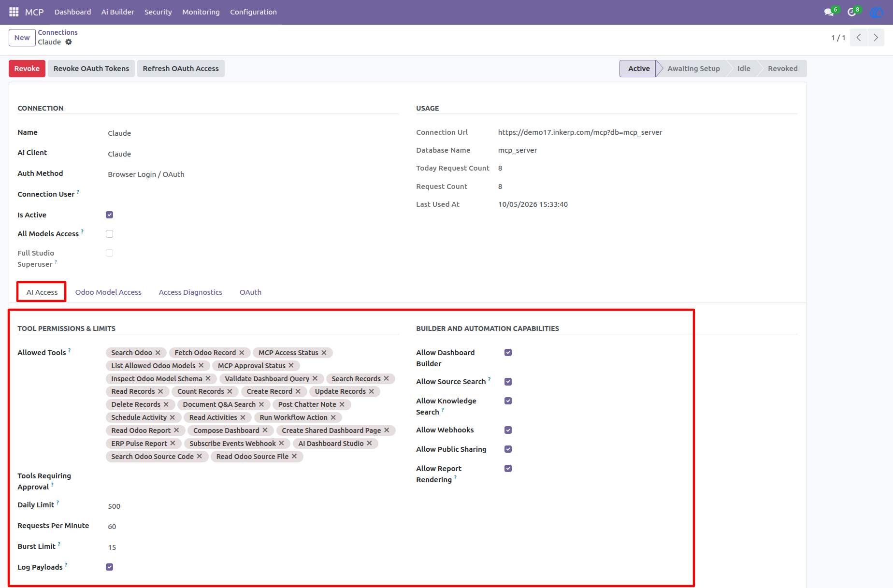Remove the Read Records tag
893x588 pixels.
click(160, 391)
